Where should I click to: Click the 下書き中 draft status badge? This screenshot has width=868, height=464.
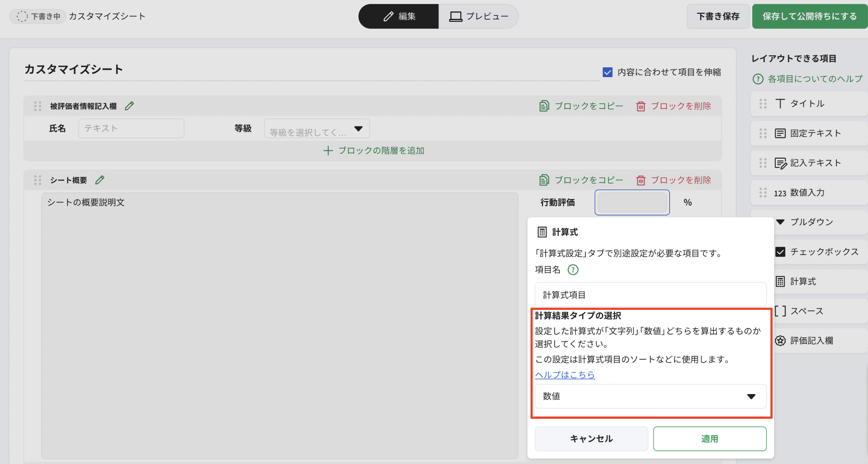point(38,16)
